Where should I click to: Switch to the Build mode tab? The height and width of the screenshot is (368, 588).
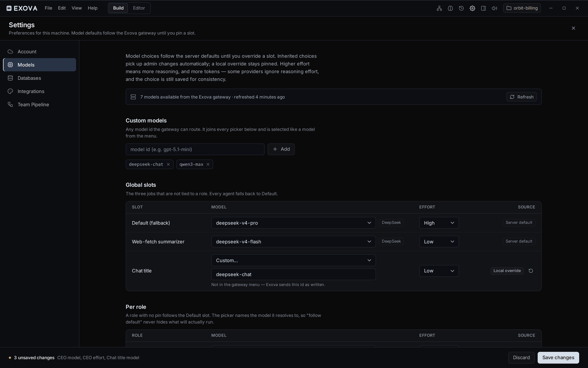coord(118,8)
